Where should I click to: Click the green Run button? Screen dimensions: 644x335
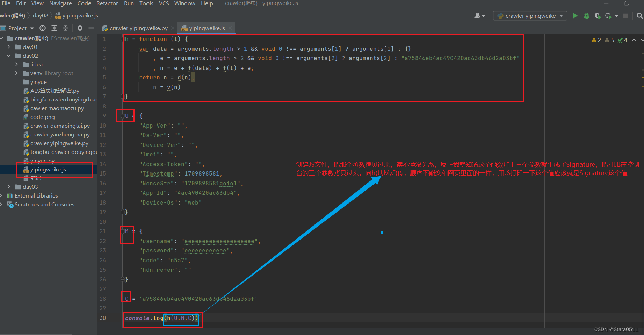[575, 16]
